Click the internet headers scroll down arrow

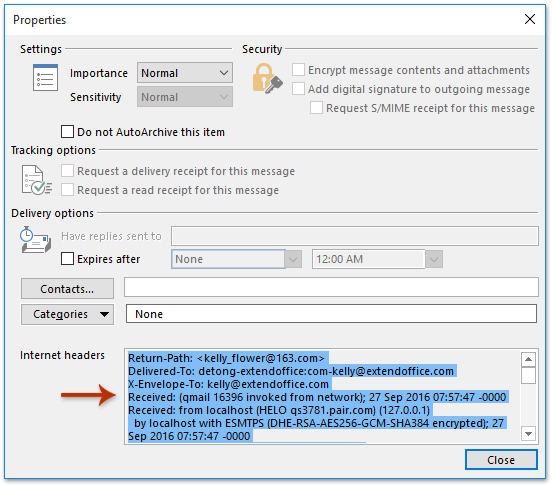pyautogui.click(x=528, y=434)
